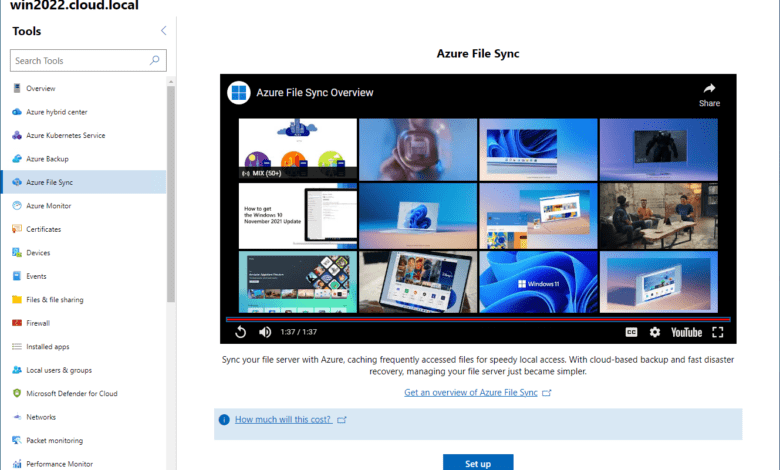Click the info icon in cost banner
The height and width of the screenshot is (470, 780).
tap(224, 420)
